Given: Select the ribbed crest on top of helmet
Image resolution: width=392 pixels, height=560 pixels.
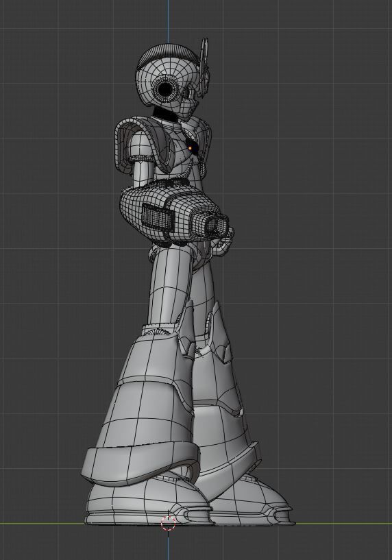Looking at the screenshot, I should (x=168, y=53).
